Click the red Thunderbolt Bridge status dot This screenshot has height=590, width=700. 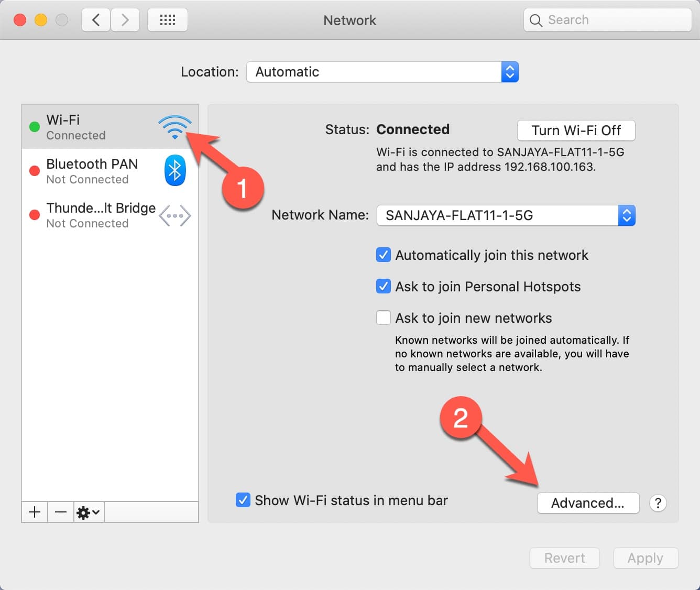pos(35,215)
